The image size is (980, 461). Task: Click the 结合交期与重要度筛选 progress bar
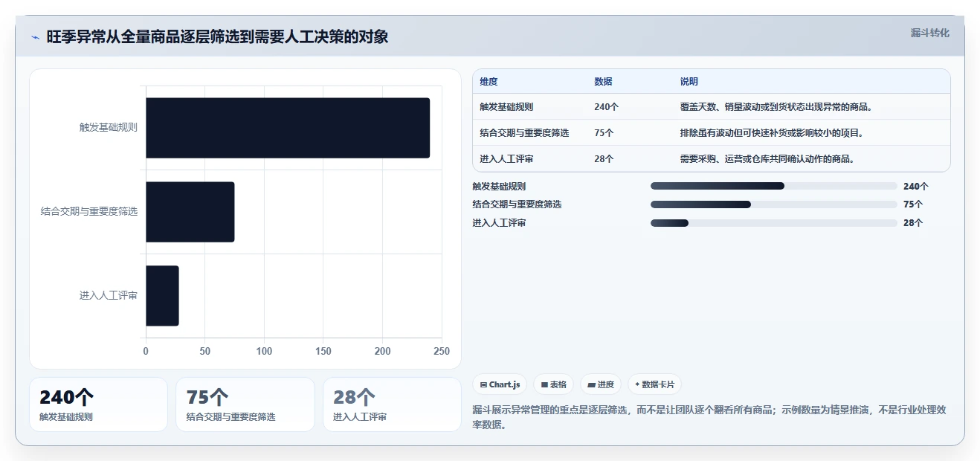[x=773, y=204]
